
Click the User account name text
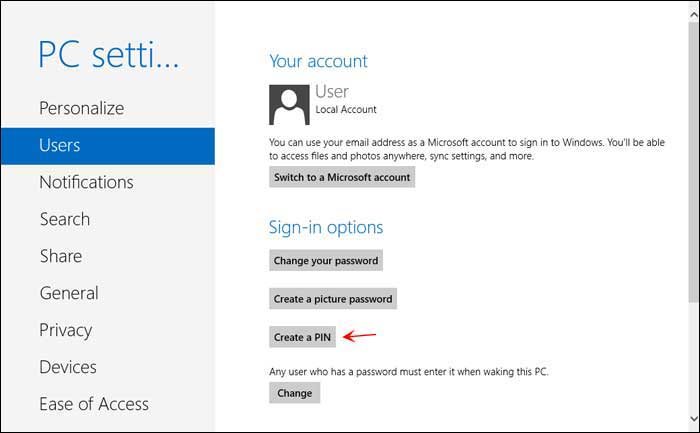(x=332, y=92)
